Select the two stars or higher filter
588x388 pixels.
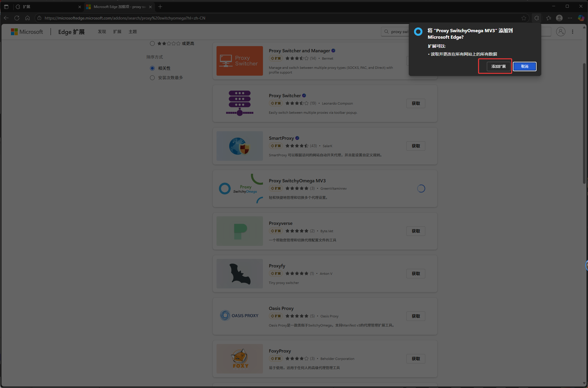[152, 43]
